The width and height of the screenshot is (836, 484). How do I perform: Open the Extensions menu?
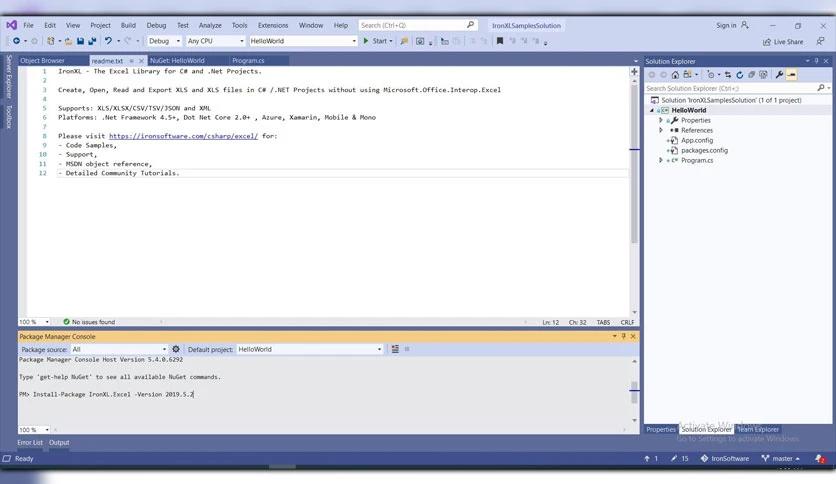coord(272,25)
